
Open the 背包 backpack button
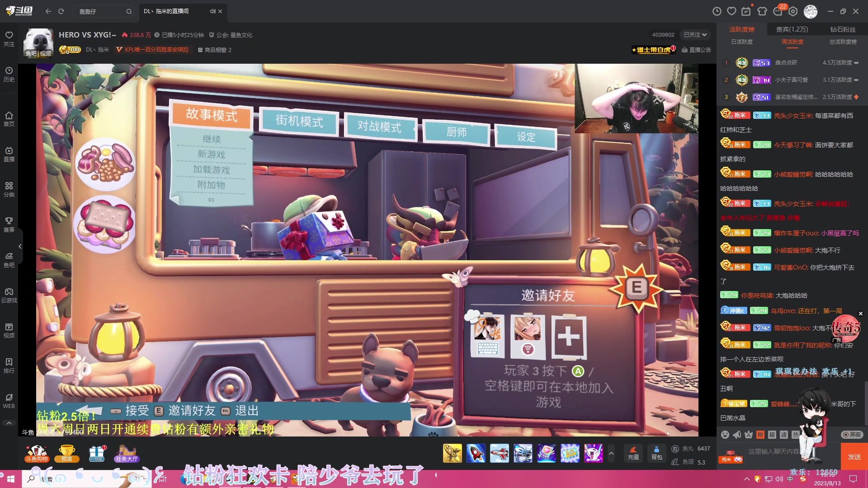point(656,453)
